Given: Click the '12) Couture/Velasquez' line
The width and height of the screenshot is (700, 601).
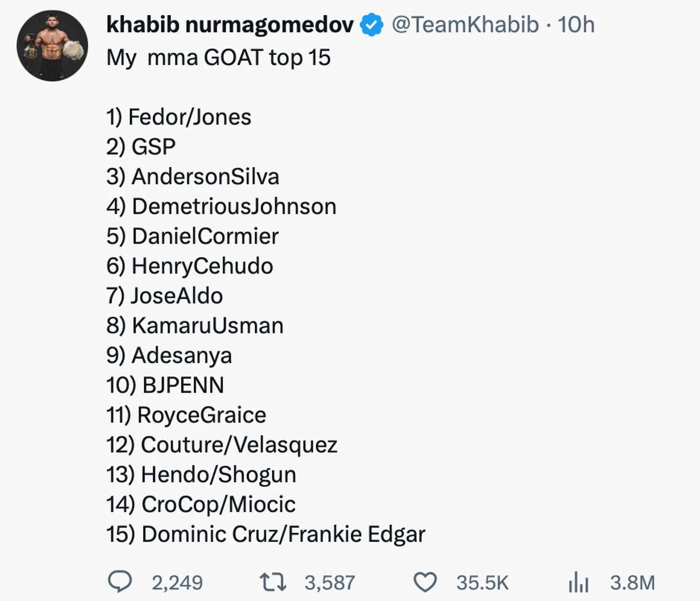Looking at the screenshot, I should (x=222, y=445).
